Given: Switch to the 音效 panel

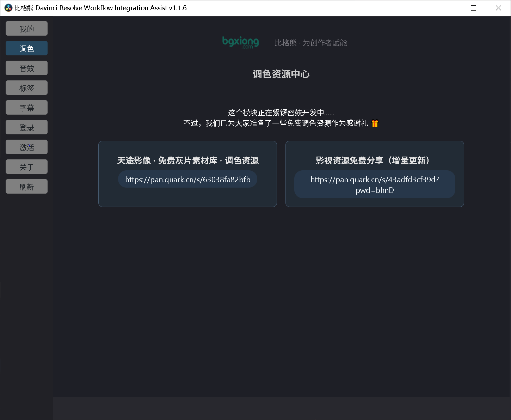Looking at the screenshot, I should coord(26,68).
